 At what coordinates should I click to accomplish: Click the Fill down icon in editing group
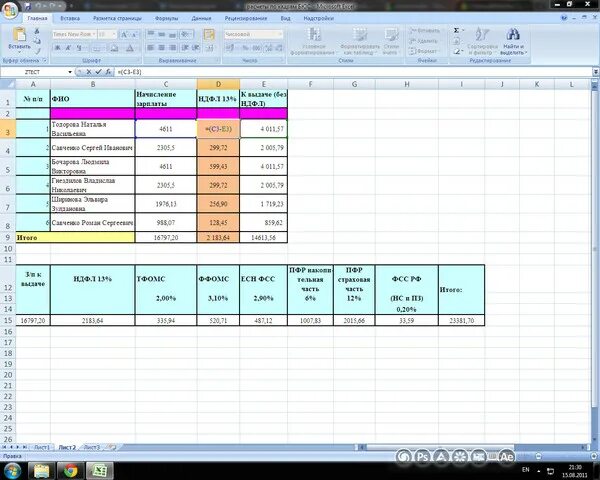click(457, 41)
